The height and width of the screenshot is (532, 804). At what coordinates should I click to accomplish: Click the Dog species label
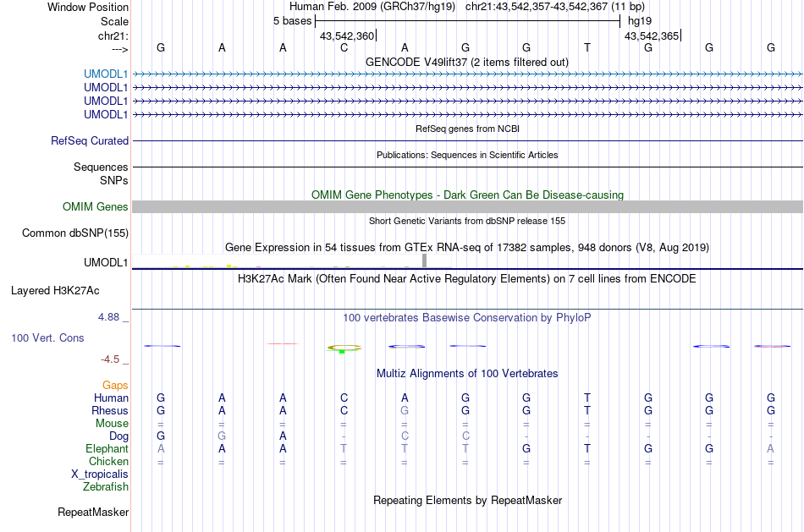pos(118,436)
